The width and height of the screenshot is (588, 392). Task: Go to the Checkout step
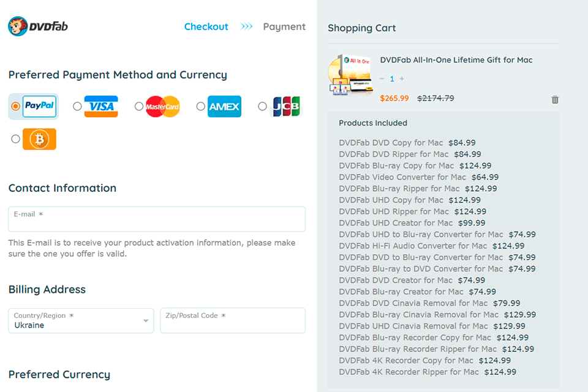point(206,27)
